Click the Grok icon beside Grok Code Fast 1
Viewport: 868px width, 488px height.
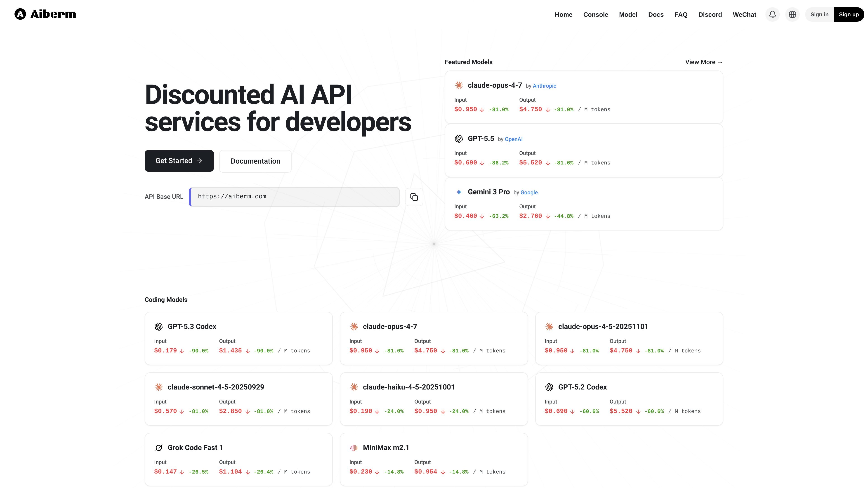tap(158, 448)
